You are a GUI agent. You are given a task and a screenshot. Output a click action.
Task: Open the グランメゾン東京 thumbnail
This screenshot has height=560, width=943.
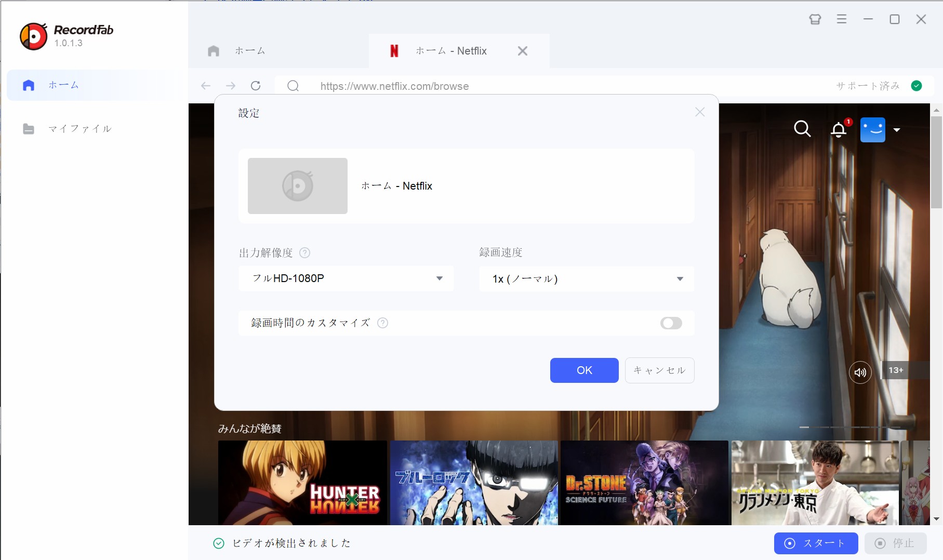[x=815, y=483]
